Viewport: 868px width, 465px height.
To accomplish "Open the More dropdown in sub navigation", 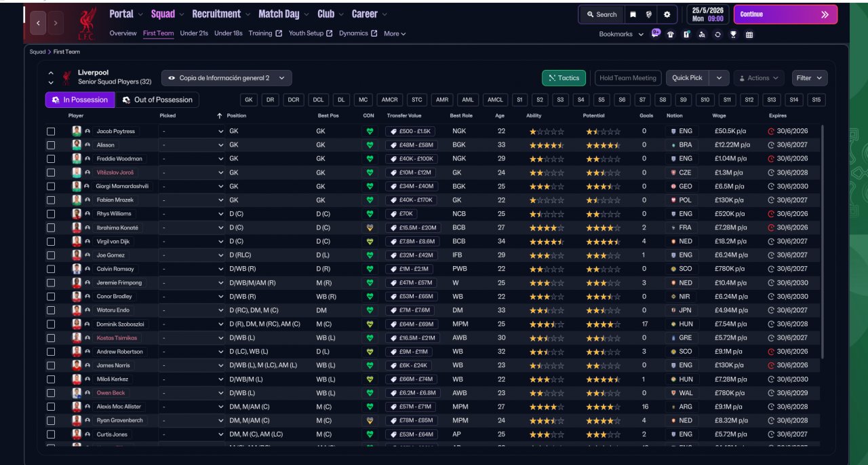I will click(x=395, y=33).
